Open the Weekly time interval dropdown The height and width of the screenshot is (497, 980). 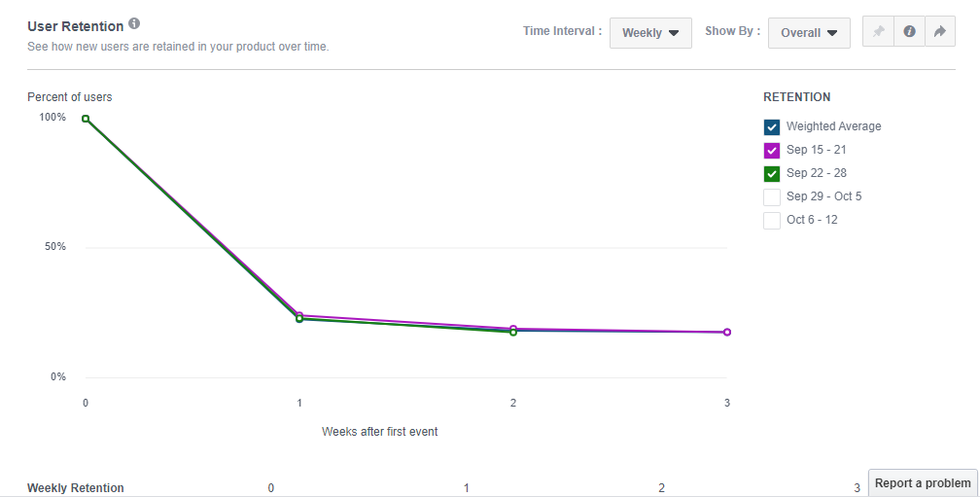[x=650, y=33]
